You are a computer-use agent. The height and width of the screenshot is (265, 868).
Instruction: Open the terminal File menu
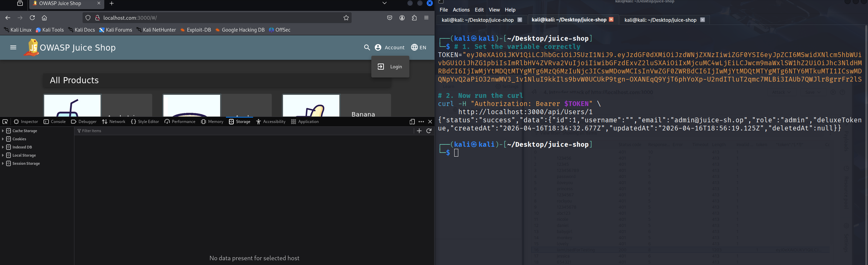click(444, 10)
